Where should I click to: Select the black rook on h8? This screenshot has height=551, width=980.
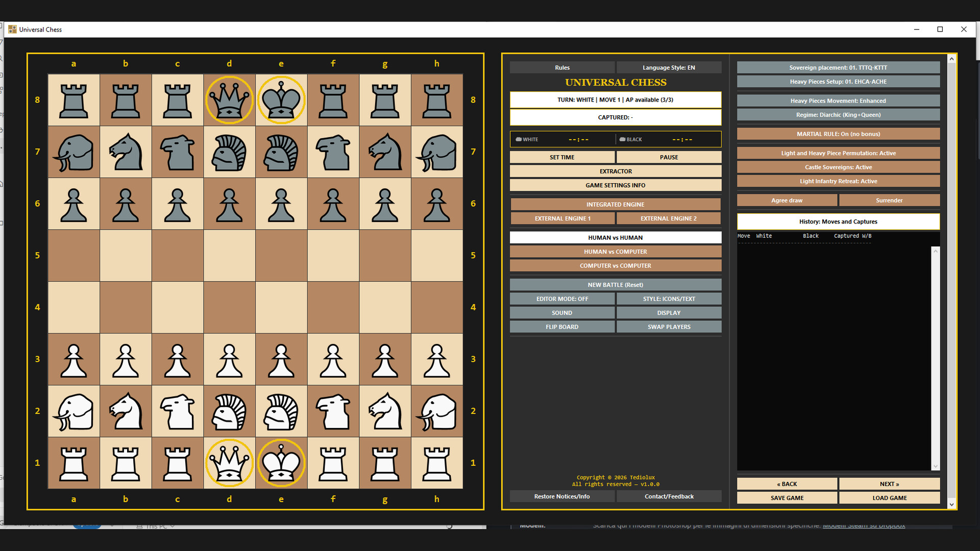coord(437,100)
